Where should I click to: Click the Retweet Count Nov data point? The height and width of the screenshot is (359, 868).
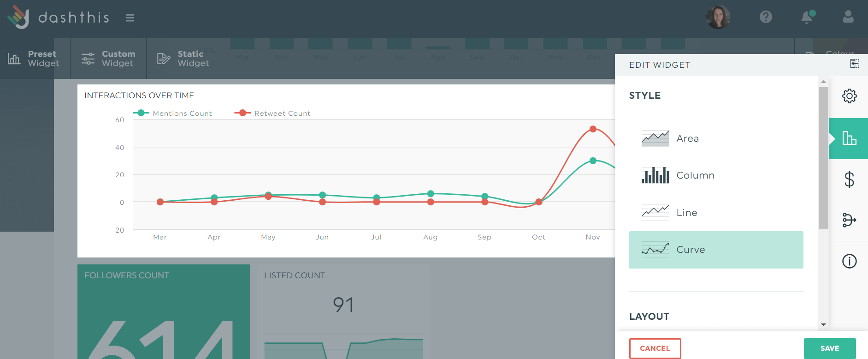pyautogui.click(x=593, y=129)
